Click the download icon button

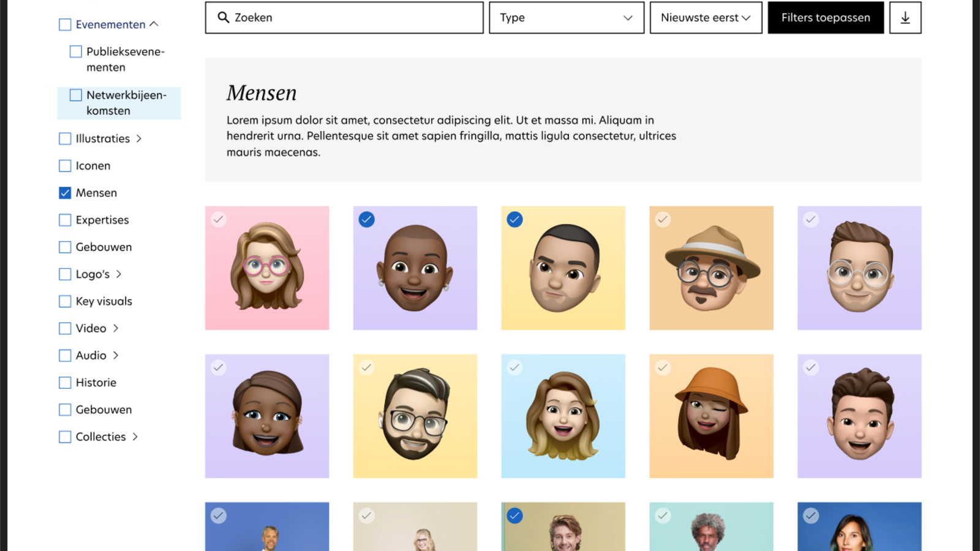pyautogui.click(x=905, y=18)
